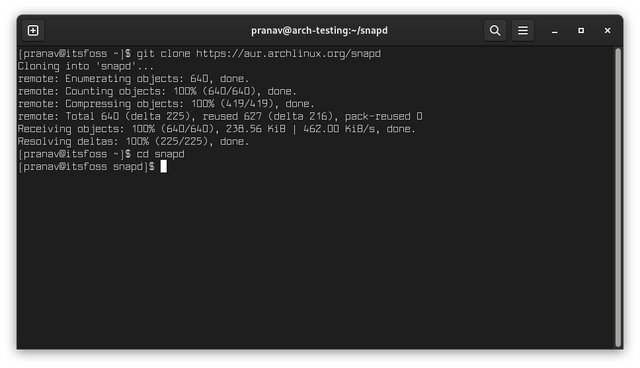Click the 'remote: Total 640' output line
The height and width of the screenshot is (368, 640).
220,117
